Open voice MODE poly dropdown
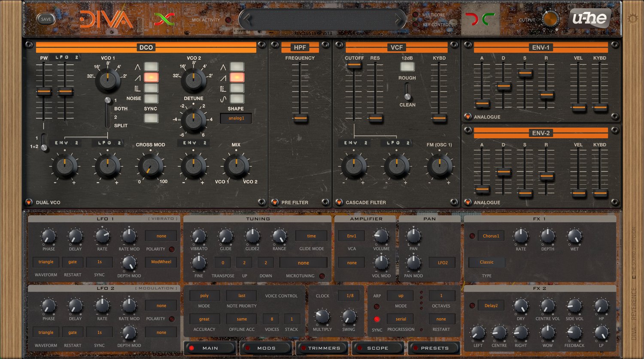 pos(204,296)
